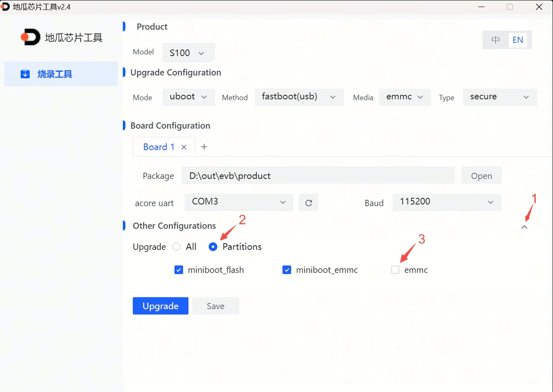
Task: Select the All upgrade radio button
Action: [176, 247]
